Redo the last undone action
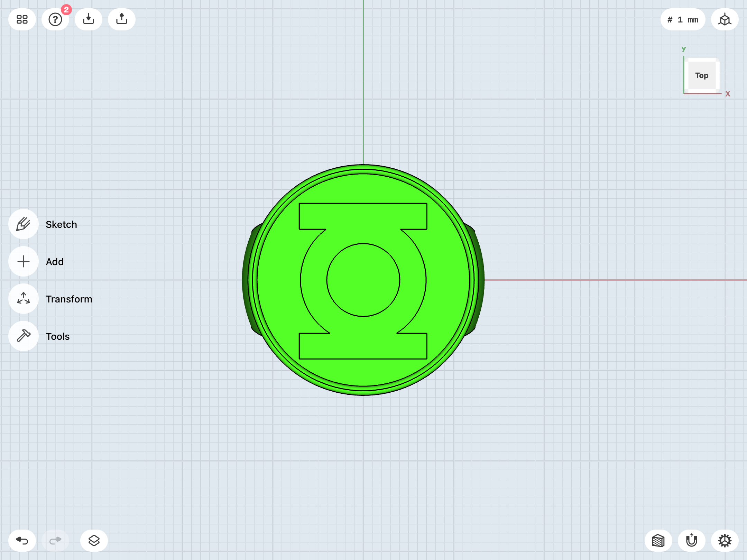Image resolution: width=747 pixels, height=560 pixels. 55,541
